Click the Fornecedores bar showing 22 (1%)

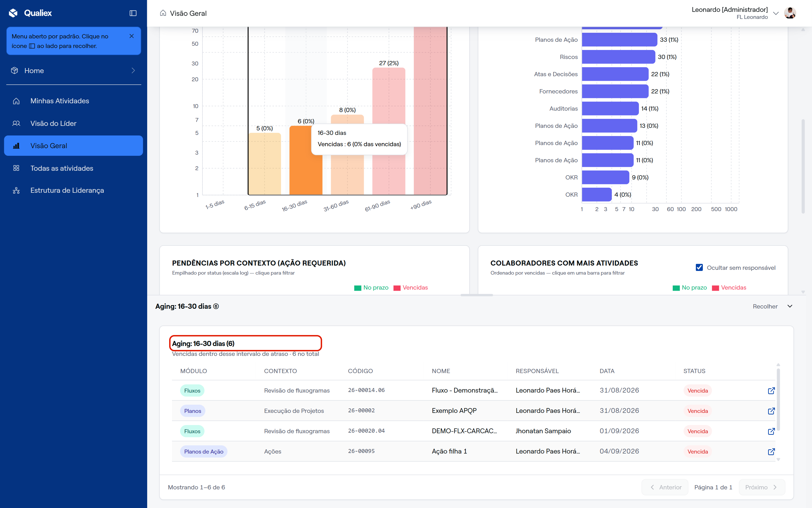(x=615, y=91)
